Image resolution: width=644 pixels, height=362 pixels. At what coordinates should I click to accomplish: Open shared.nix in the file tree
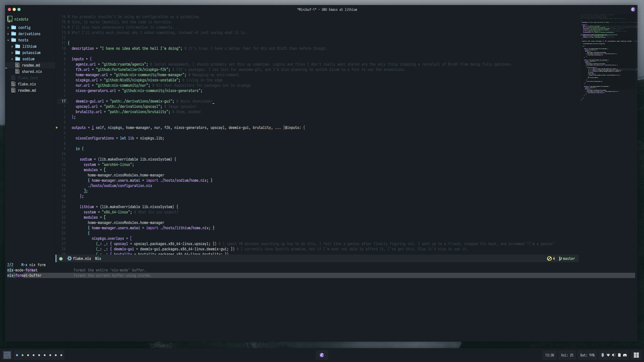tap(32, 71)
